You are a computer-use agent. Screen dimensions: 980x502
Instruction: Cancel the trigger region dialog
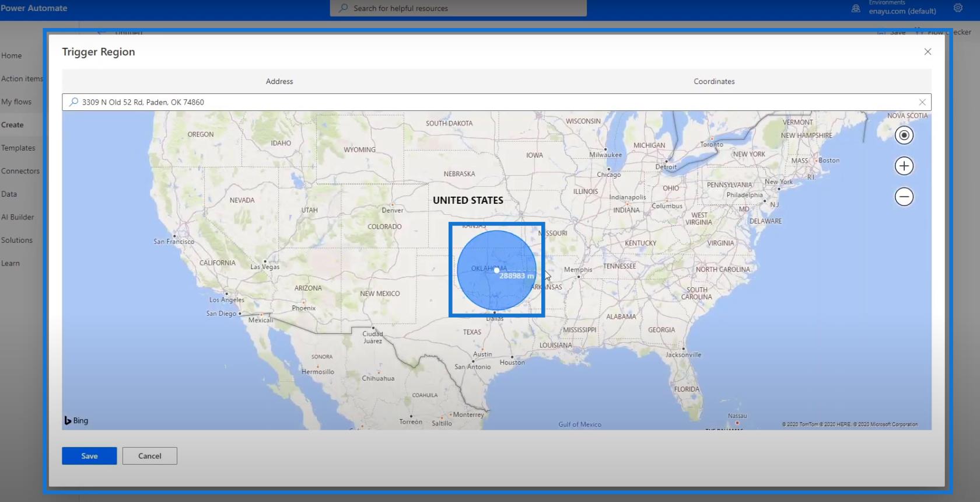(150, 456)
